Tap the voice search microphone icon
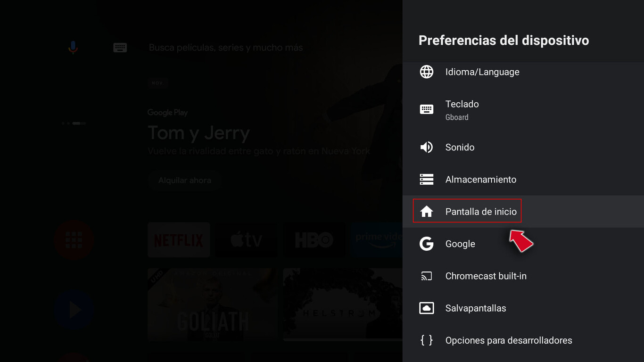This screenshot has width=644, height=362. (73, 48)
